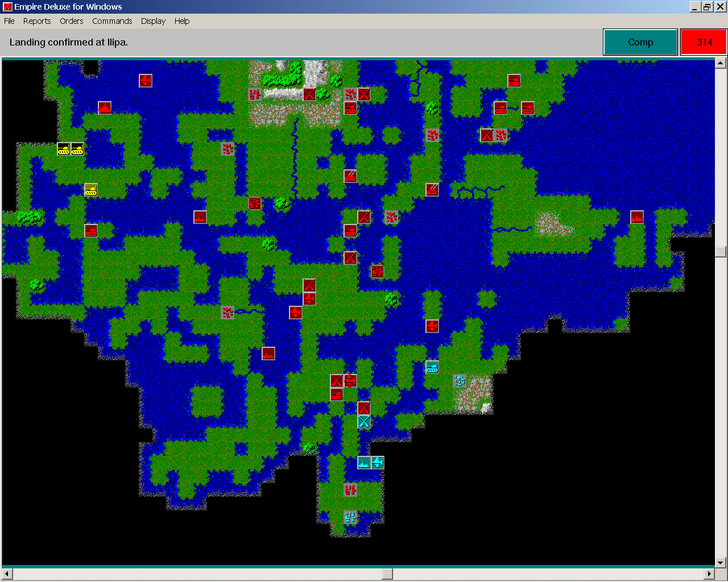The image size is (728, 582).
Task: Select the leftmost red artillery unit
Action: coord(350,176)
